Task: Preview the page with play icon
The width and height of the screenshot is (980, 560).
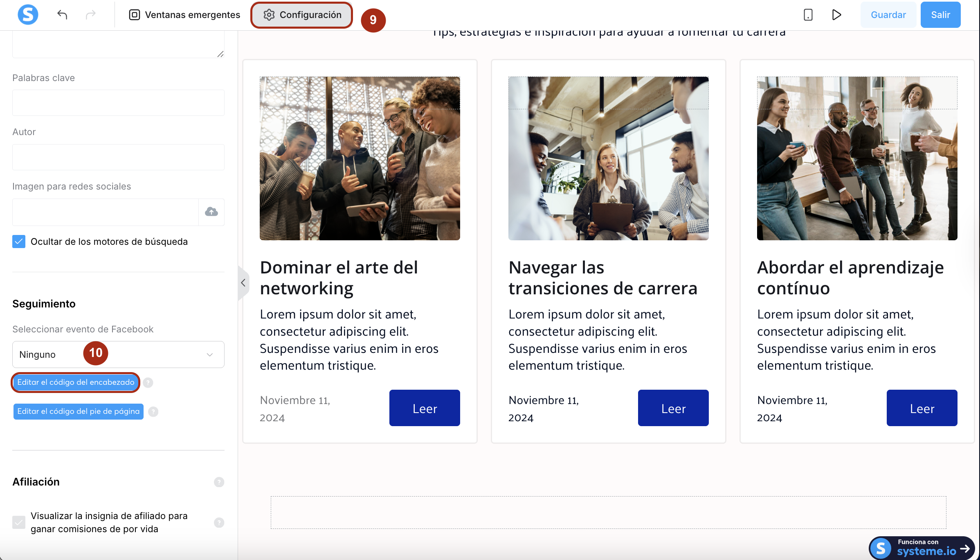Action: point(836,15)
